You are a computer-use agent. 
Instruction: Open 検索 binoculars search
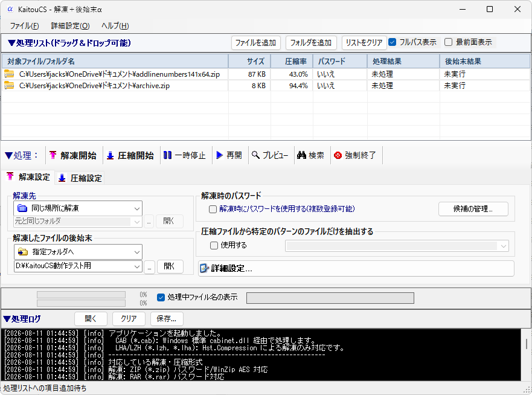click(x=310, y=155)
